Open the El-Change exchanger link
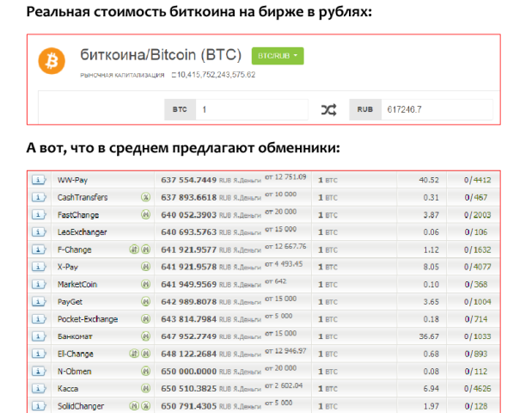The height and width of the screenshot is (413, 532). tap(76, 354)
